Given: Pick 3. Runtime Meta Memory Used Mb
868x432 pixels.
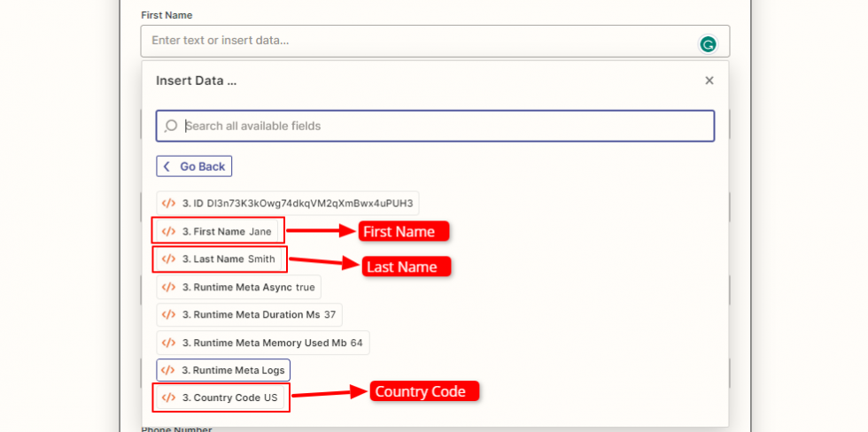Looking at the screenshot, I should 263,343.
